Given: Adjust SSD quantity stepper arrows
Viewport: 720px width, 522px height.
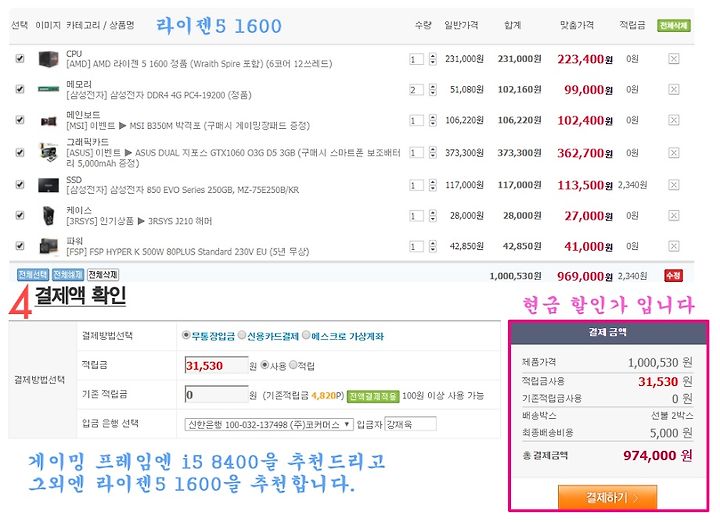Looking at the screenshot, I should pos(433,185).
